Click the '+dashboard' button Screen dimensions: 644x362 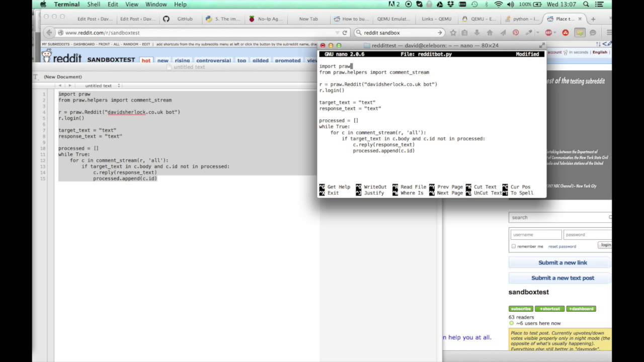coord(581,309)
